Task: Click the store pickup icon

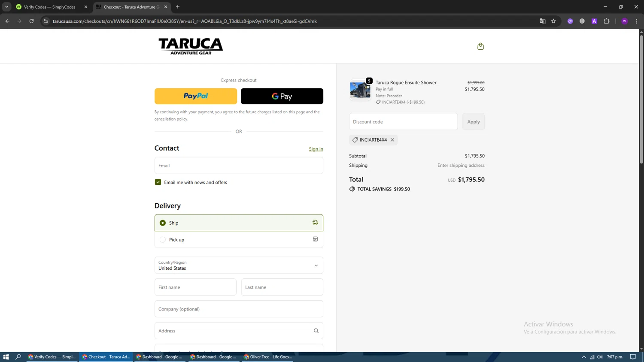Action: tap(315, 239)
